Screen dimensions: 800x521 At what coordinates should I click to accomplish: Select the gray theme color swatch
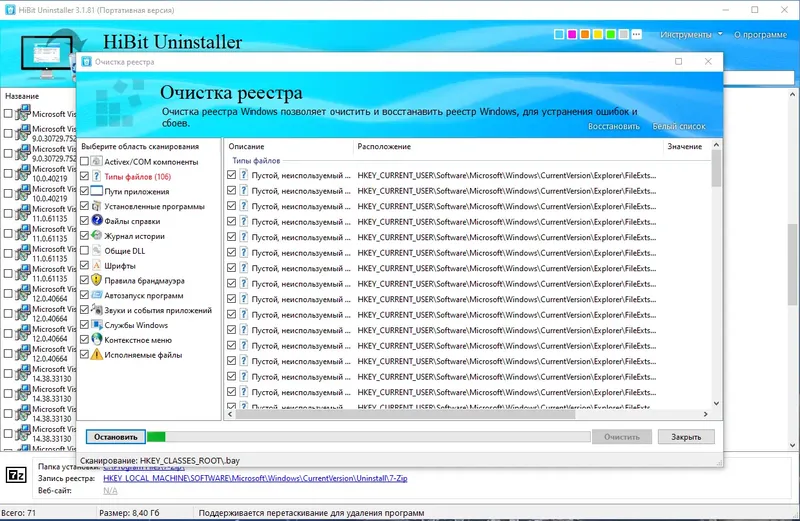click(x=623, y=34)
